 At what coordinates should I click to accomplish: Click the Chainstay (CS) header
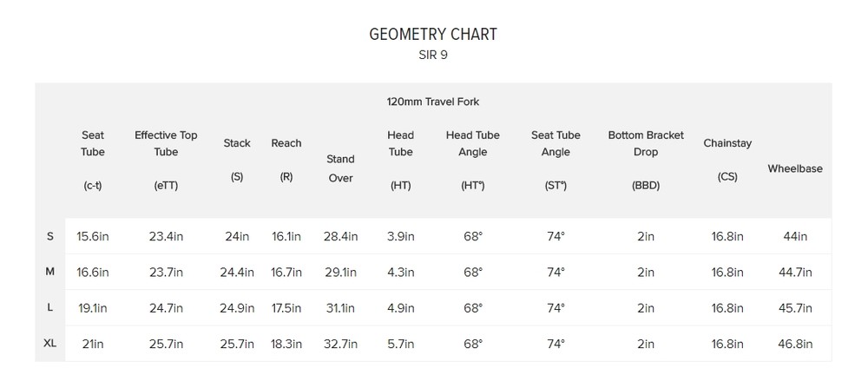(727, 160)
